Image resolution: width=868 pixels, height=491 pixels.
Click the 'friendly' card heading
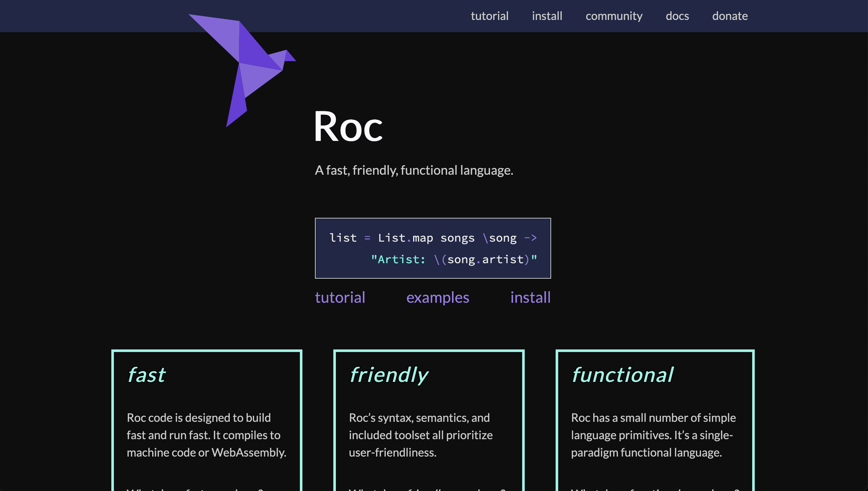[389, 375]
